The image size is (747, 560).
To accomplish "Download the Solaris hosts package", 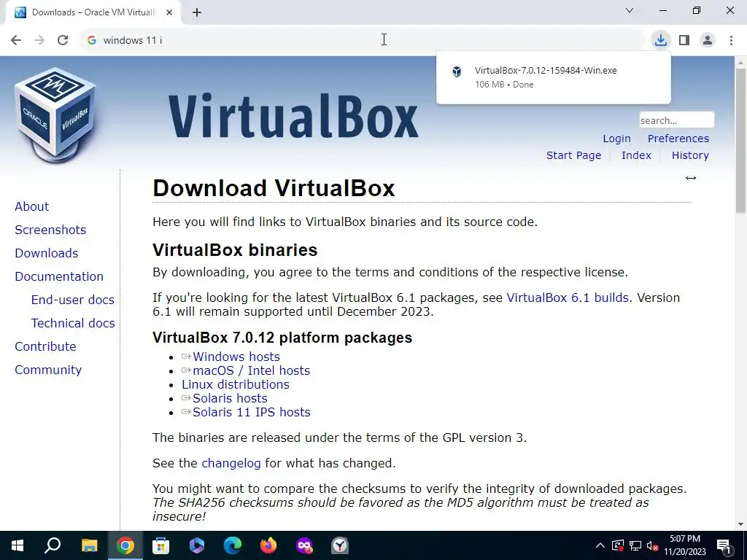I will [x=230, y=398].
